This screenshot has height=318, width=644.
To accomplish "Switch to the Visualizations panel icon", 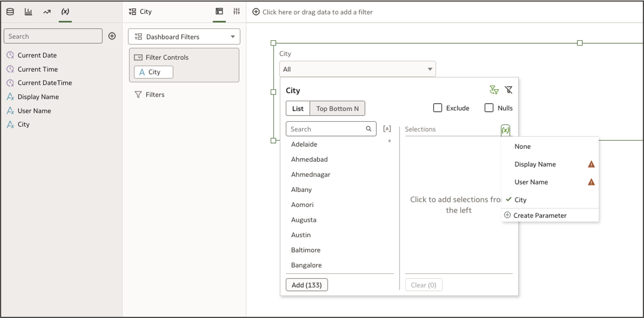I will (28, 11).
